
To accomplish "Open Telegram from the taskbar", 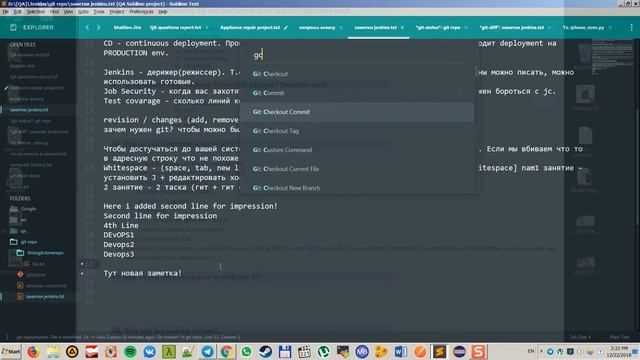I will pyautogui.click(x=207, y=351).
